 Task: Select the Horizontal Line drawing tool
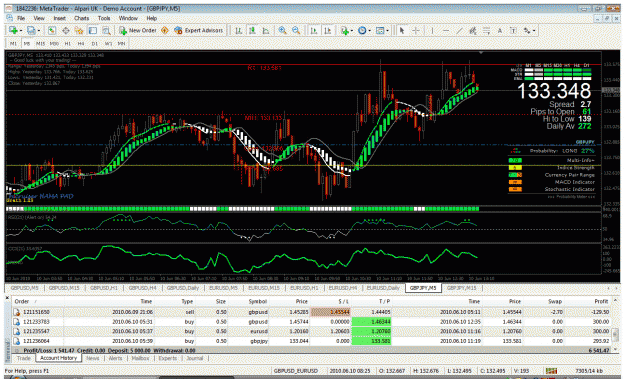pos(446,30)
